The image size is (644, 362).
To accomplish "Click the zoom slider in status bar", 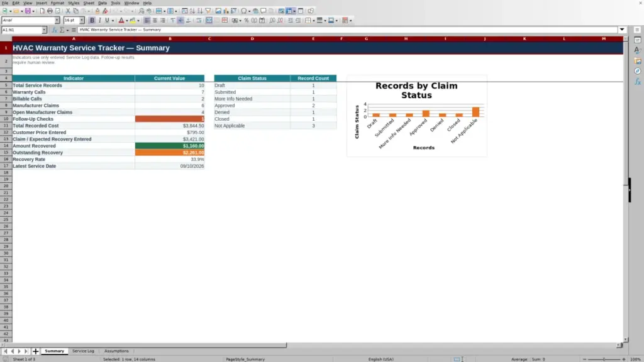I will [604, 359].
